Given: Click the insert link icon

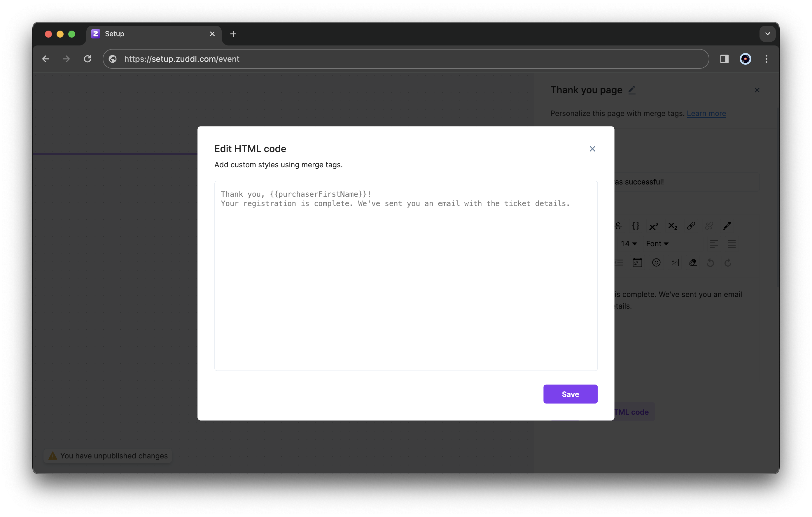Looking at the screenshot, I should pos(691,226).
